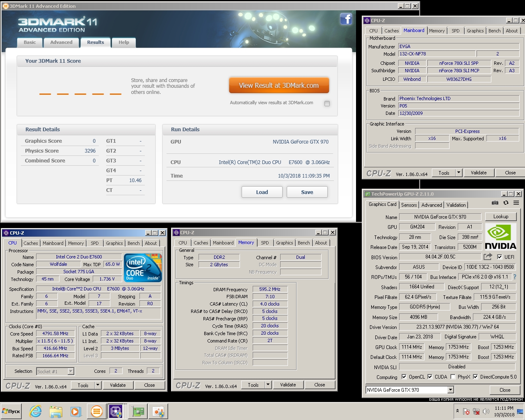This screenshot has height=420, width=525.
Task: Click the GPU-Z refresh icon
Action: click(506, 203)
